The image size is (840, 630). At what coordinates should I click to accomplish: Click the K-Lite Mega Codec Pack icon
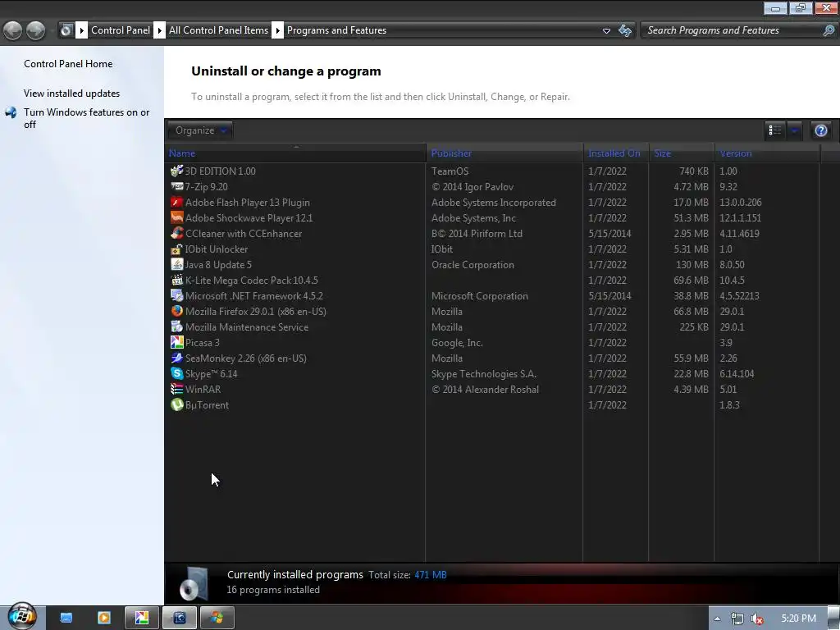177,281
